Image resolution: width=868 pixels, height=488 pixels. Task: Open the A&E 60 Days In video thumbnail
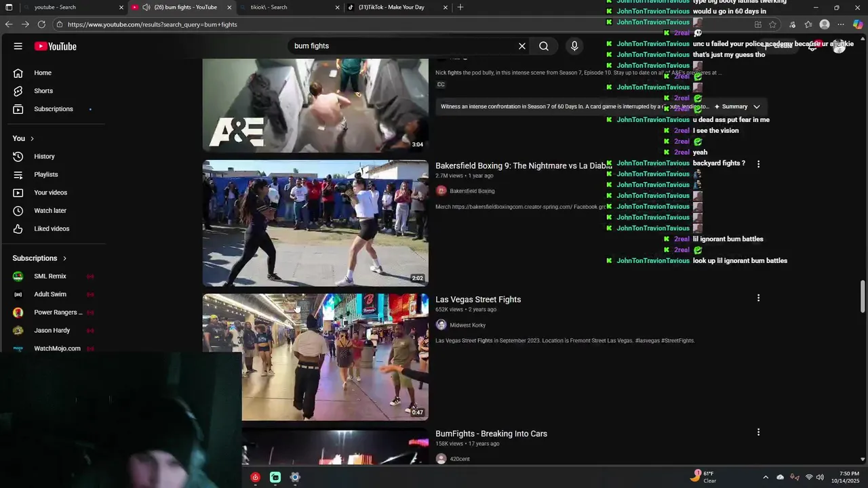[x=315, y=105]
